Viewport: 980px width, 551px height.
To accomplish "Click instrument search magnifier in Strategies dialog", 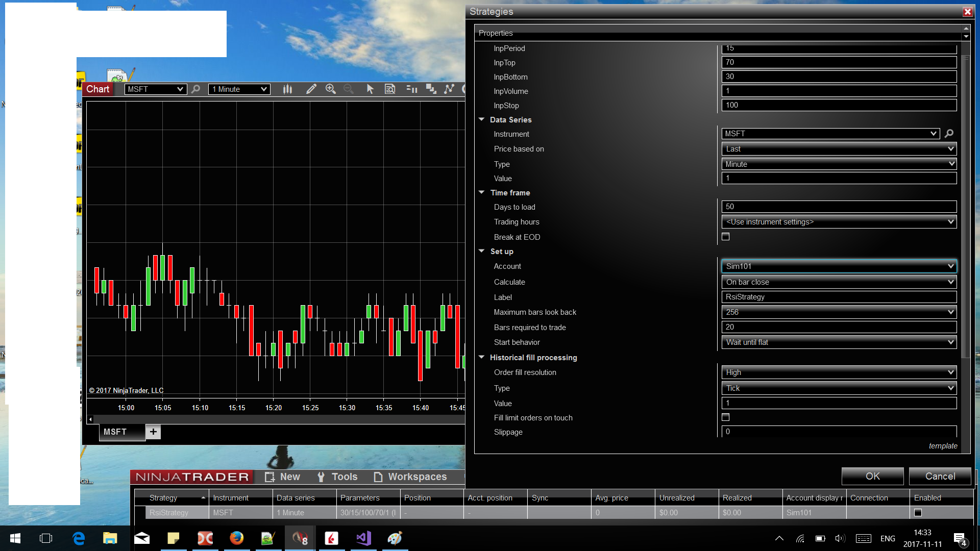I will point(949,134).
